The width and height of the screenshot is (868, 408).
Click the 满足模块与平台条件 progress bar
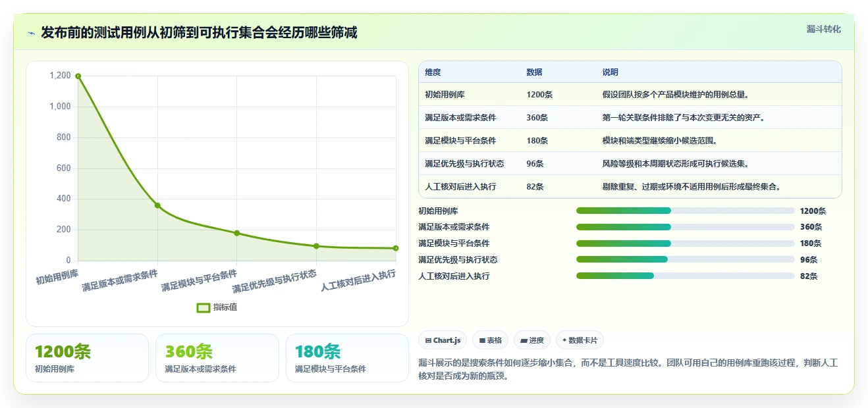pos(685,243)
